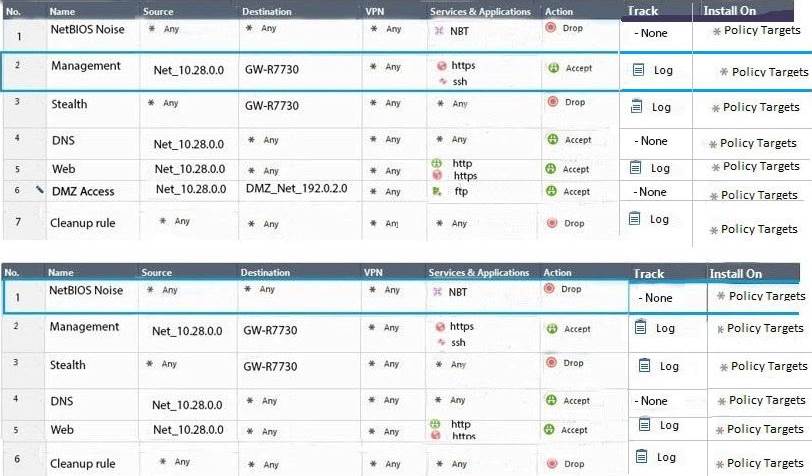Click Log track icon in bottom table's Stealth rule
This screenshot has width=812, height=476.
coord(645,365)
